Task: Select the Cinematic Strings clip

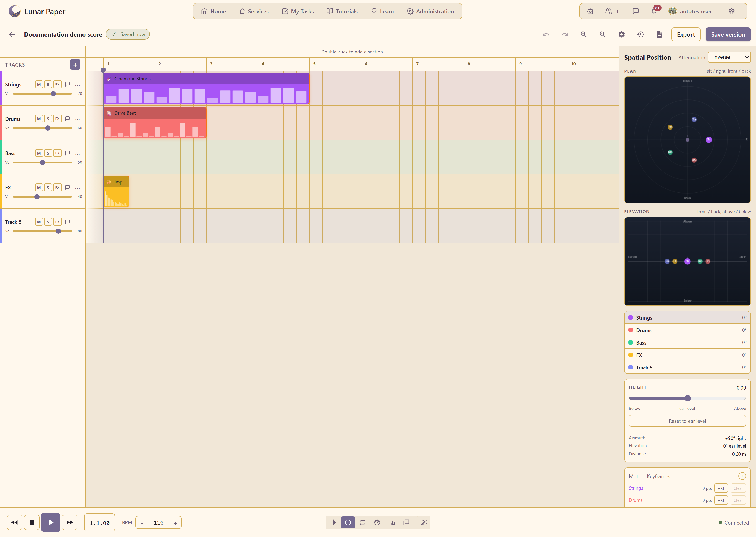Action: (x=206, y=88)
